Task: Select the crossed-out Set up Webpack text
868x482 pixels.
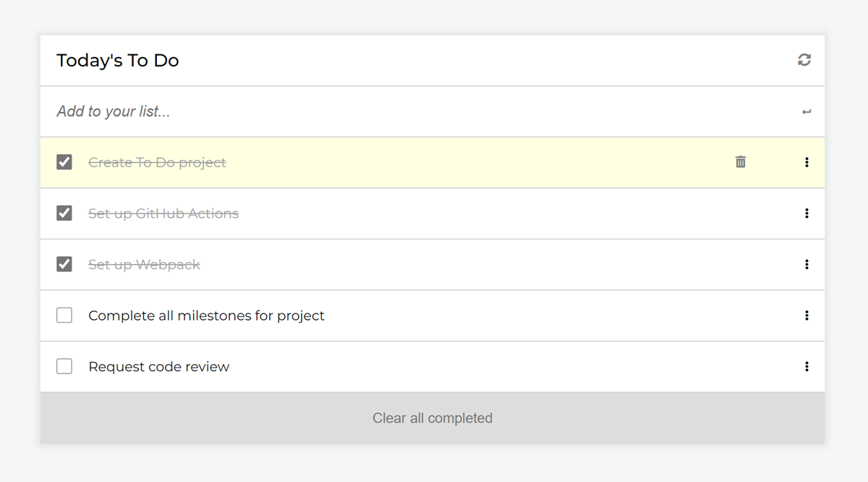Action: click(x=144, y=265)
